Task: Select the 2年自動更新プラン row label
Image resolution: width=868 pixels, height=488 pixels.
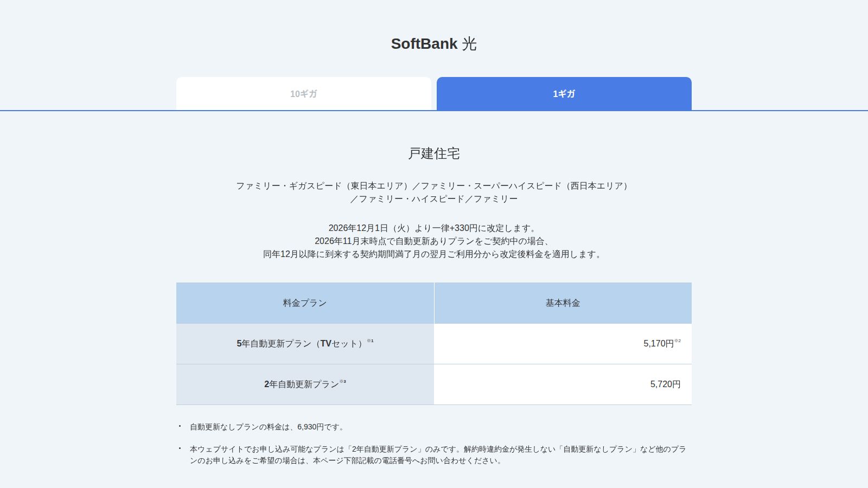Action: tap(305, 384)
